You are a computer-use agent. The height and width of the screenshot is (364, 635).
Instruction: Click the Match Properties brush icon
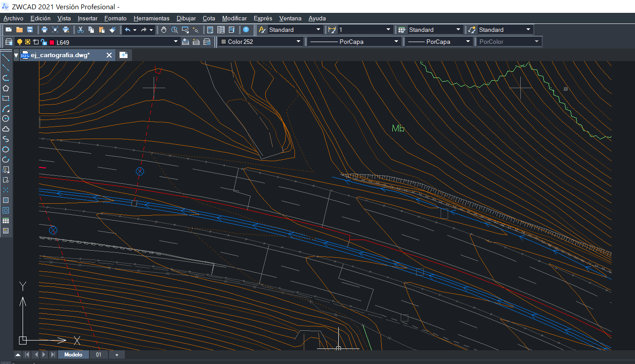[112, 30]
